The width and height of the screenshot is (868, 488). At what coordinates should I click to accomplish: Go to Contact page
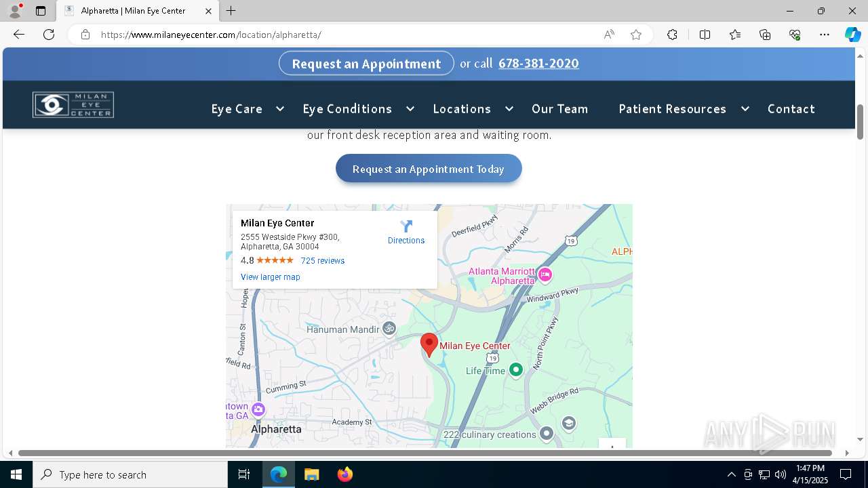791,108
